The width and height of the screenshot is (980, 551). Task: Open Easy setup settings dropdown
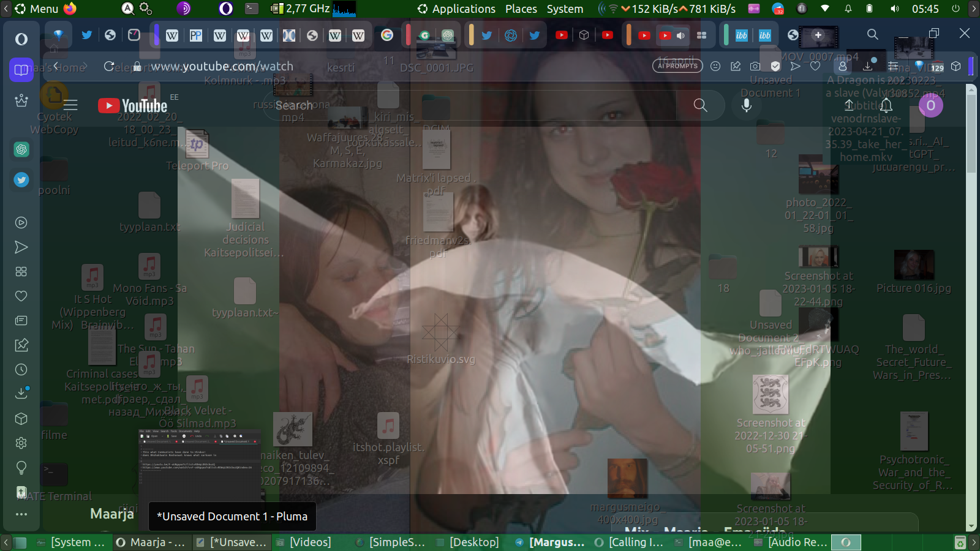(894, 66)
